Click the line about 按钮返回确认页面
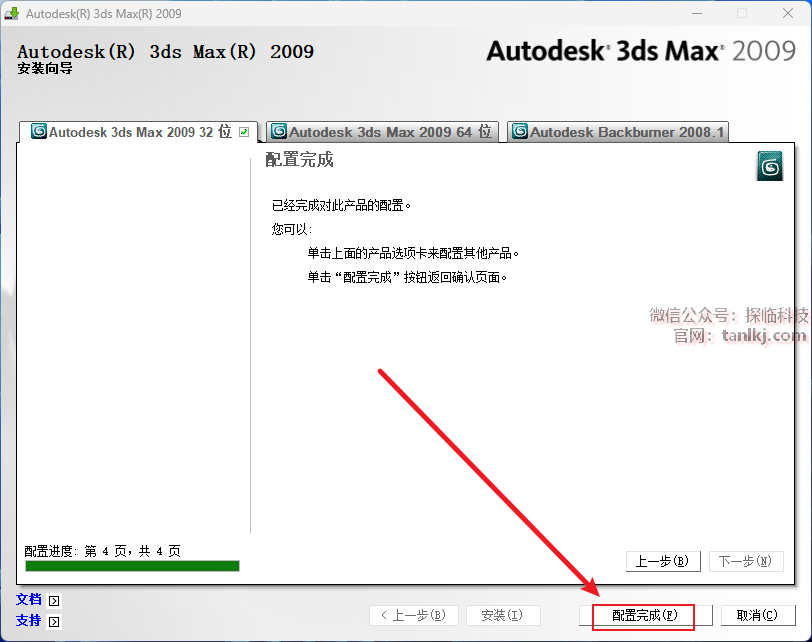Screen dimensions: 812x642 (x=407, y=278)
